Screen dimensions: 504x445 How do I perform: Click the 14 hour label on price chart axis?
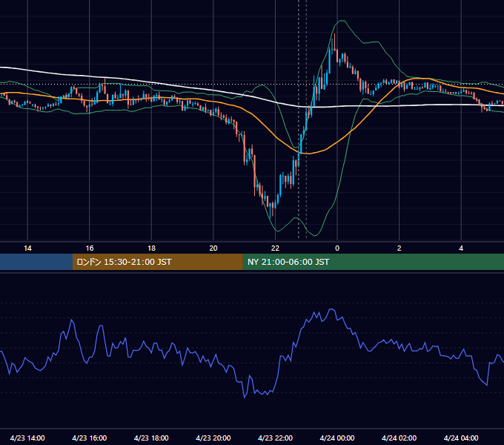click(27, 248)
